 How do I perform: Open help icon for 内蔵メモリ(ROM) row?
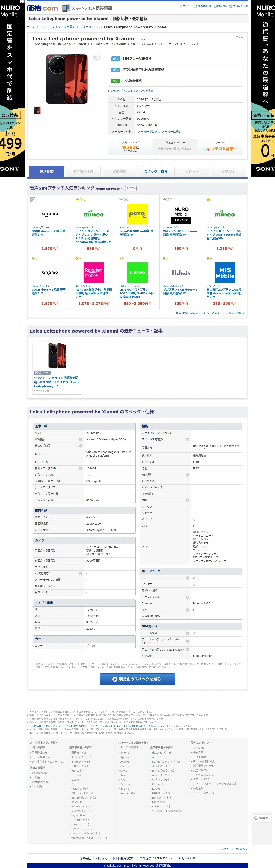[x=81, y=468]
